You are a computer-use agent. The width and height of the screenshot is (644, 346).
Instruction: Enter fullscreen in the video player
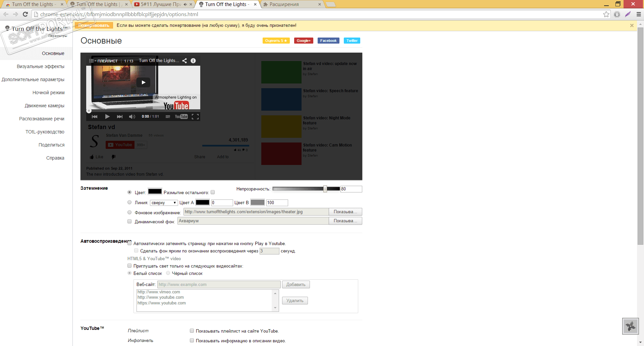pos(195,117)
